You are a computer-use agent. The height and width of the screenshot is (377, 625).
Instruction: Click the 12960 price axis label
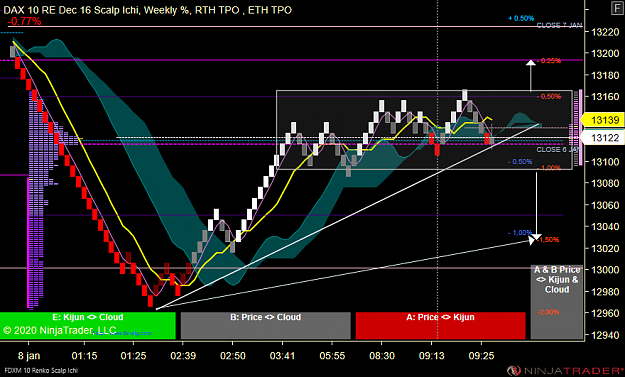pyautogui.click(x=605, y=314)
